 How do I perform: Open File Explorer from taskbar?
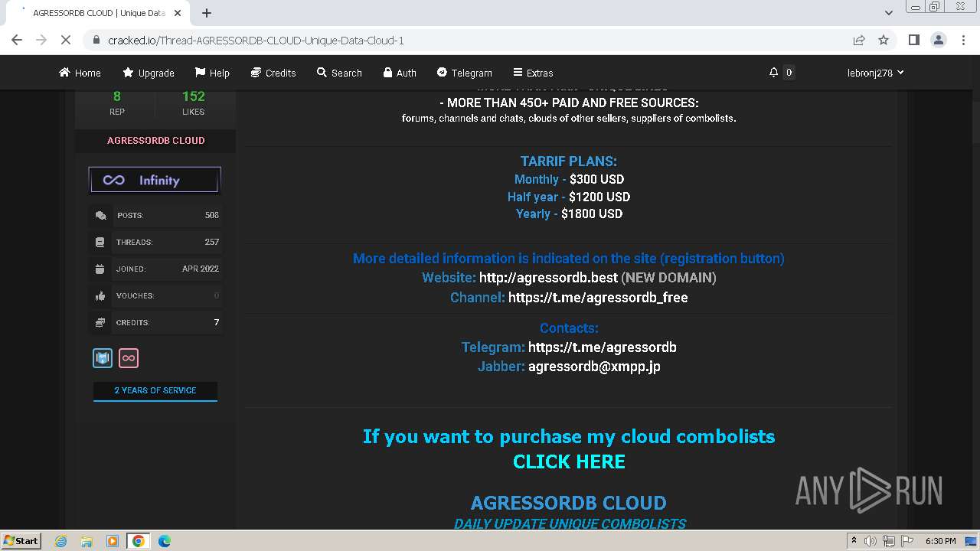coord(87,541)
